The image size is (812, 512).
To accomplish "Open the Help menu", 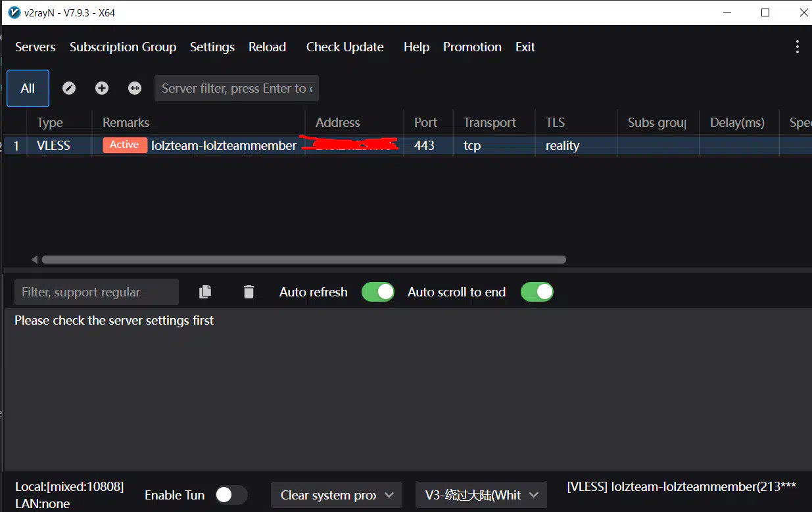I will pos(416,47).
